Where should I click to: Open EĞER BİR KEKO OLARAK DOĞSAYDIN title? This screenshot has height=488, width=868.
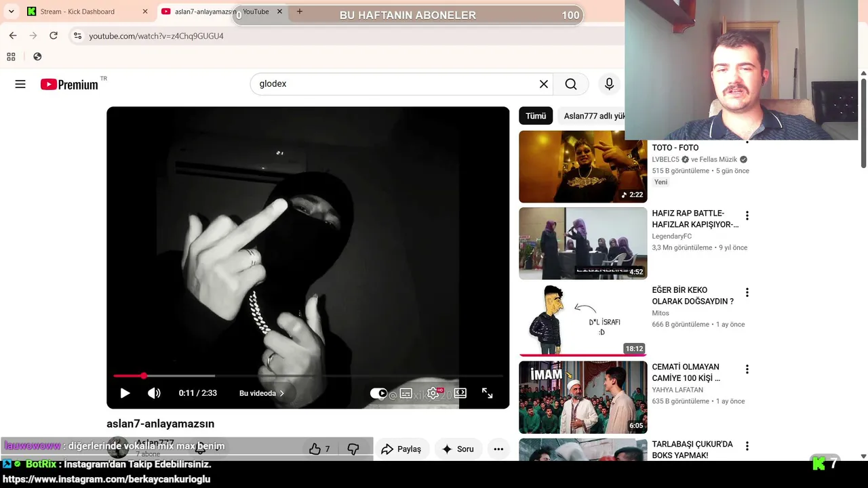tap(693, 296)
